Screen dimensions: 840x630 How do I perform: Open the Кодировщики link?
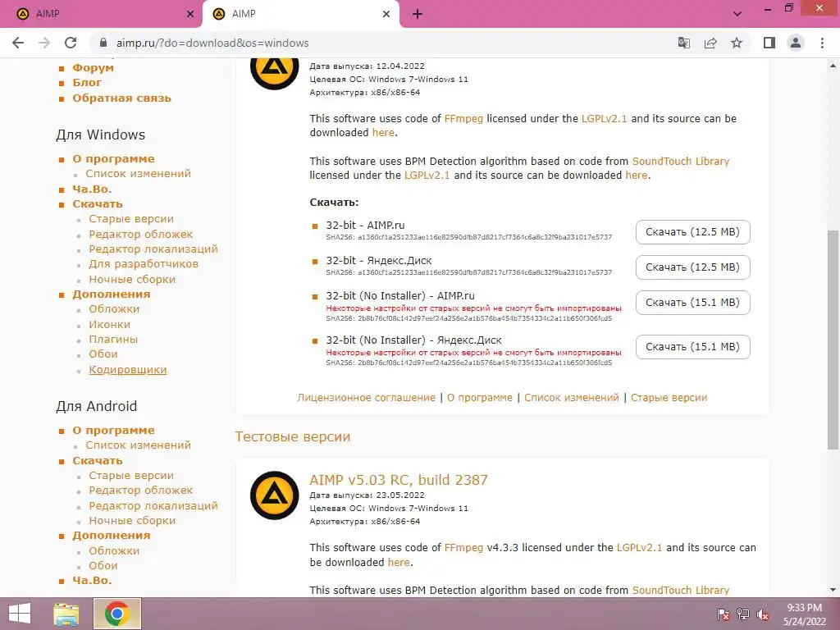click(x=127, y=370)
